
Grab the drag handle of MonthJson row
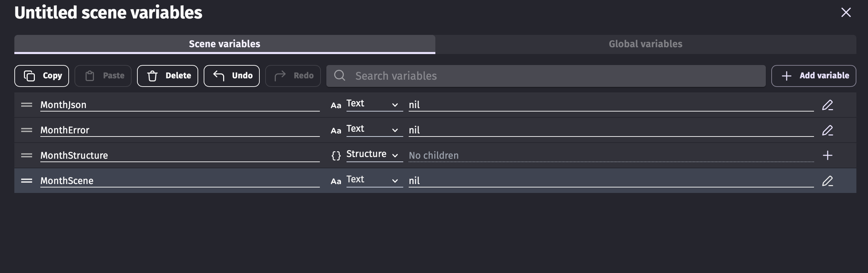coord(27,105)
